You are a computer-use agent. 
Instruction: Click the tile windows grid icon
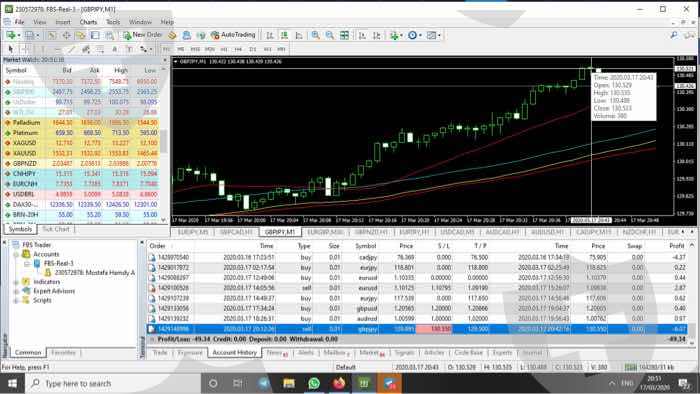344,35
